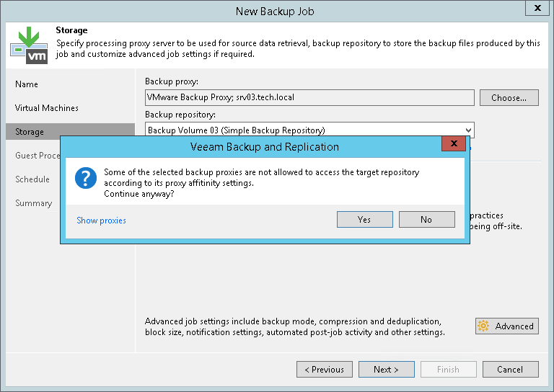Switch to the Virtual Machines step
This screenshot has height=392, width=554.
47,108
